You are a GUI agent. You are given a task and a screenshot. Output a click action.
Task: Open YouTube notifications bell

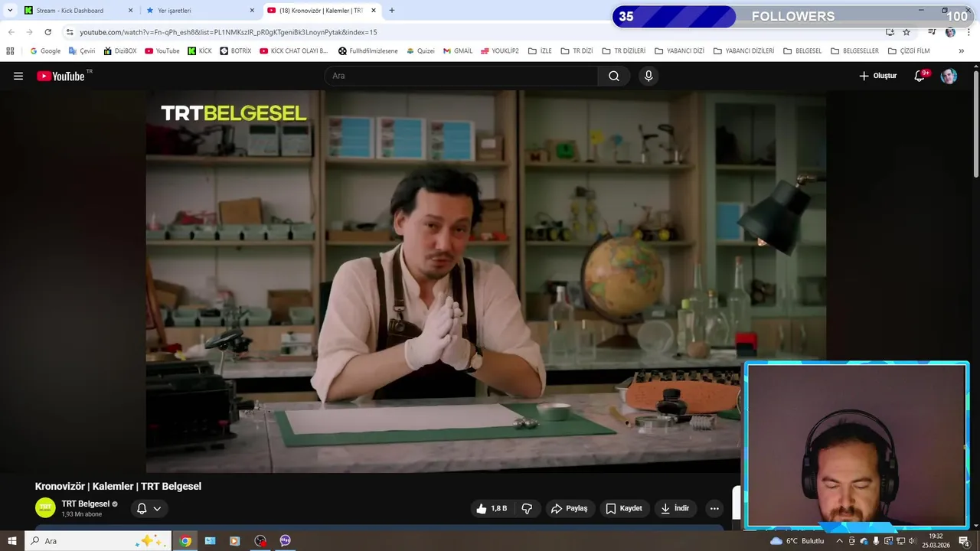pos(920,76)
